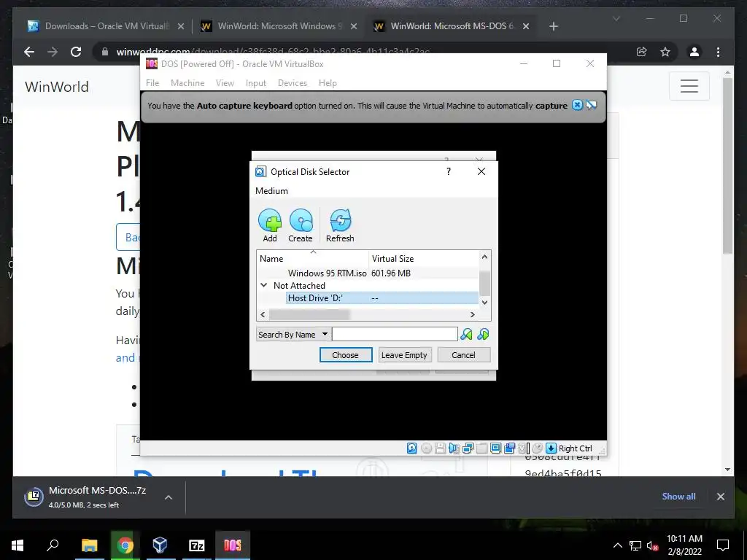Click the Choose button

345,355
